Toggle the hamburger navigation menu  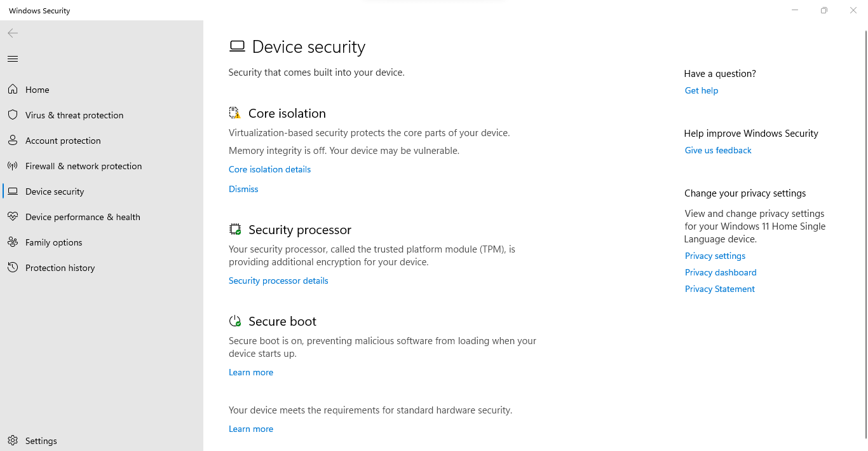[13, 59]
